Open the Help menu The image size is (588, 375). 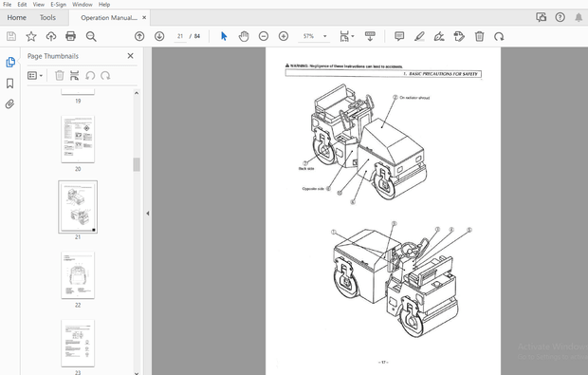(x=104, y=5)
